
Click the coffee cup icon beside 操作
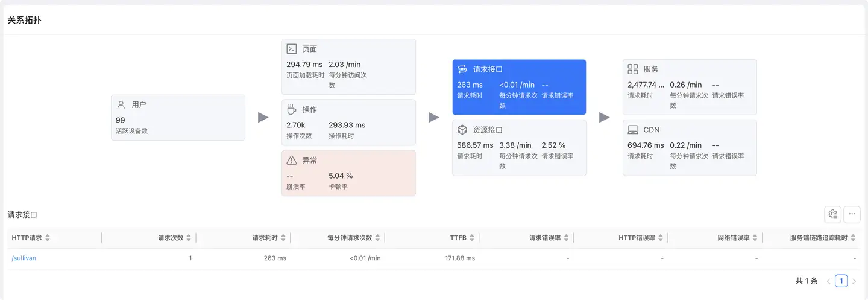tap(292, 109)
